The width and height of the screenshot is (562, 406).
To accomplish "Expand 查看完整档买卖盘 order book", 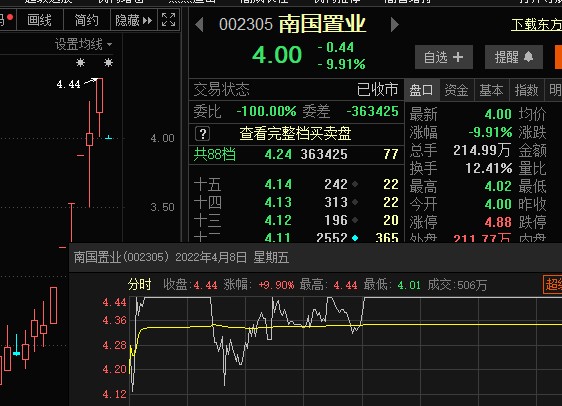I will click(295, 134).
